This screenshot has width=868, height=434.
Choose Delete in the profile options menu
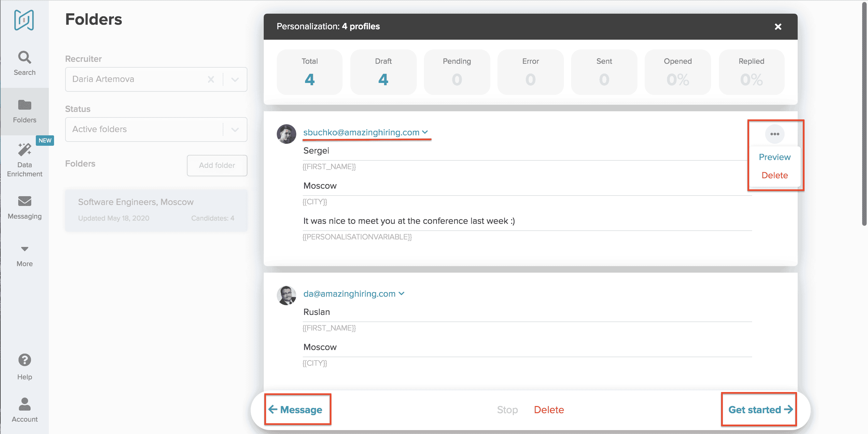(774, 175)
